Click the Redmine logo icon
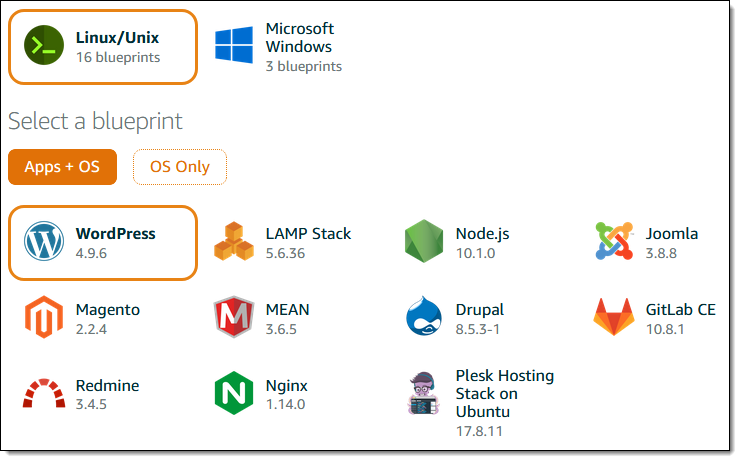 pyautogui.click(x=44, y=394)
